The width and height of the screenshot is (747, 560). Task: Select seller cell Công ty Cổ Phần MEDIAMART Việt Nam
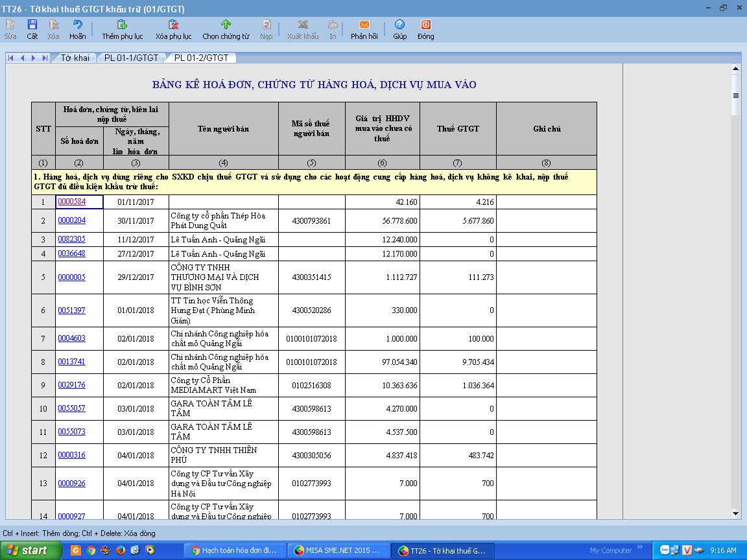coord(224,385)
